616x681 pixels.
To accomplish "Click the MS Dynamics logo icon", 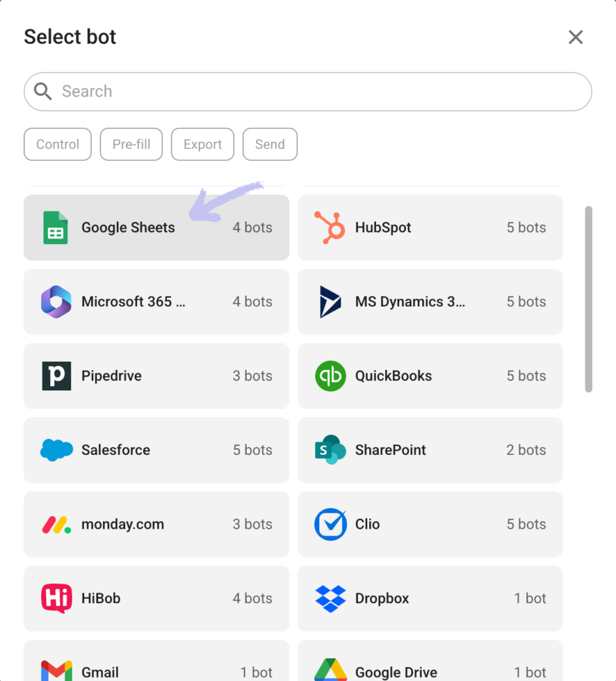I will point(330,302).
